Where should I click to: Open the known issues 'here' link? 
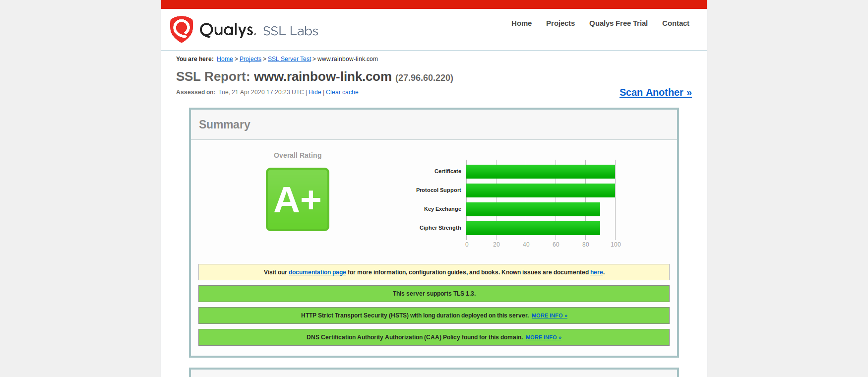597,272
